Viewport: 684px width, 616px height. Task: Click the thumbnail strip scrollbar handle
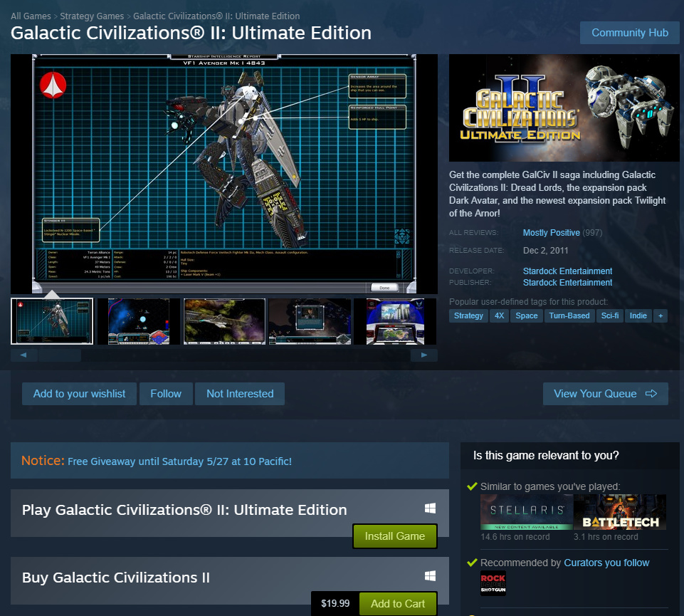pos(60,355)
